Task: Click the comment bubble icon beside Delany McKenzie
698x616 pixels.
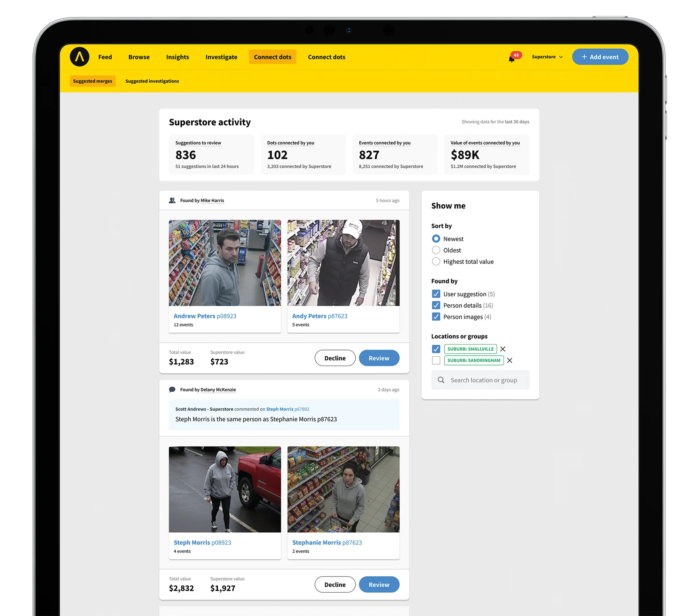Action: (x=172, y=390)
